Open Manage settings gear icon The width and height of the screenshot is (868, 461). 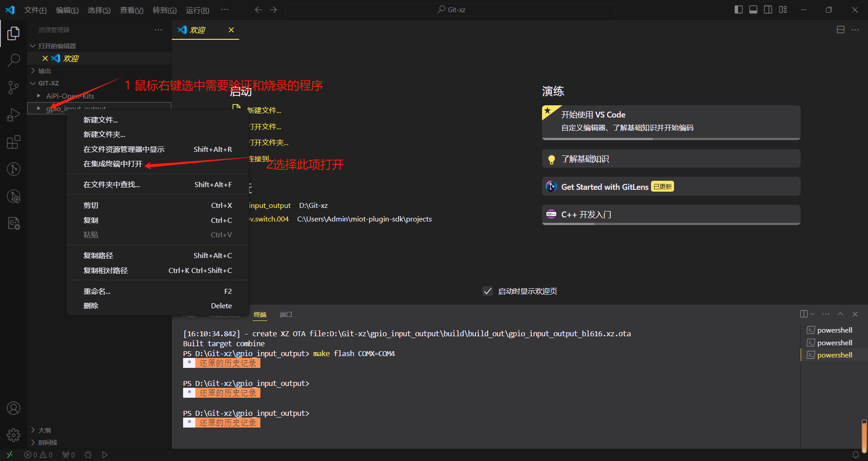14,435
